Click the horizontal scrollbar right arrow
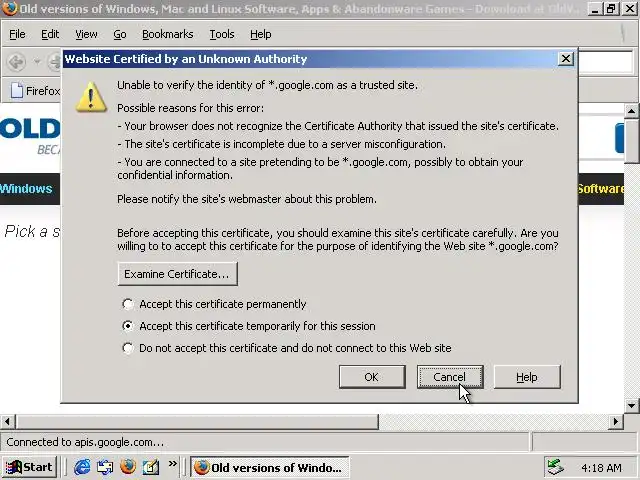Screen dimensions: 640x480 [x=616, y=422]
